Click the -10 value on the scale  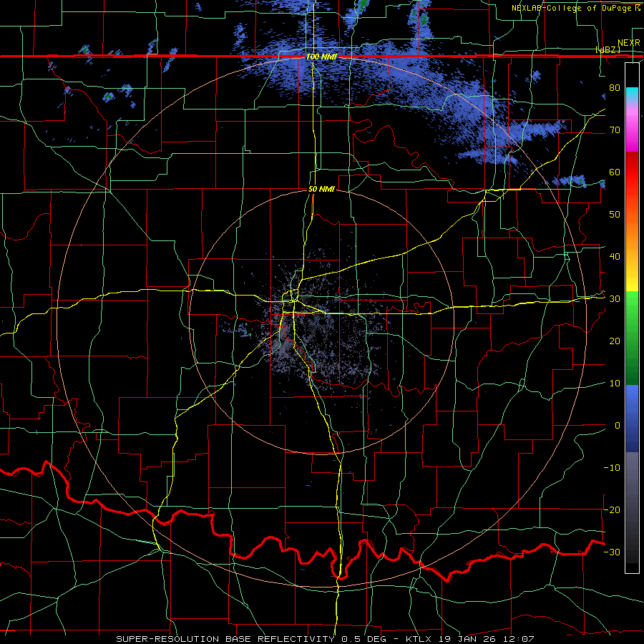click(x=612, y=468)
